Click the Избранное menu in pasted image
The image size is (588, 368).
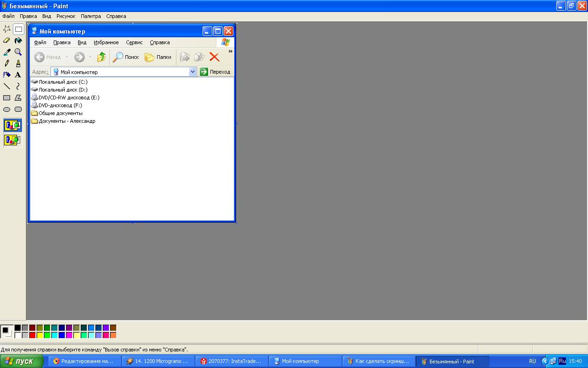[106, 42]
